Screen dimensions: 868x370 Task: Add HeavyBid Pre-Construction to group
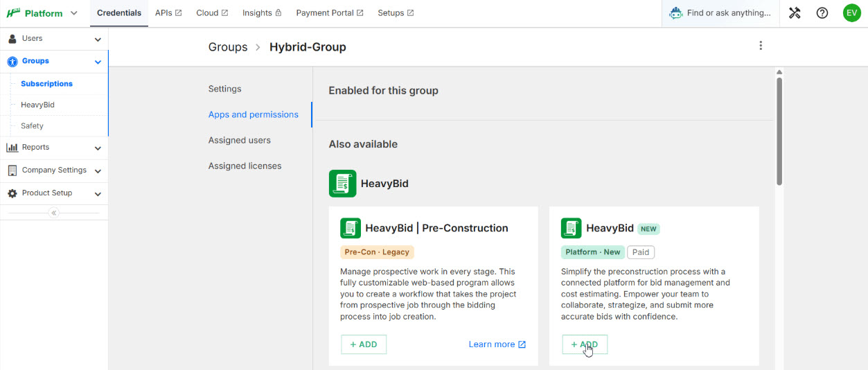tap(364, 344)
